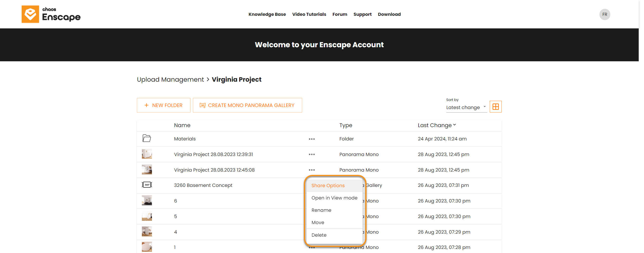Screen dimensions: 644x253
Task: Select Open in View mode menu entry
Action: 334,198
